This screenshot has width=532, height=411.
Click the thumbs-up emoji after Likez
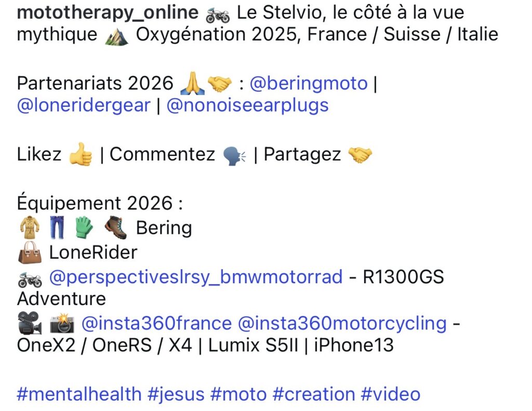(x=81, y=154)
